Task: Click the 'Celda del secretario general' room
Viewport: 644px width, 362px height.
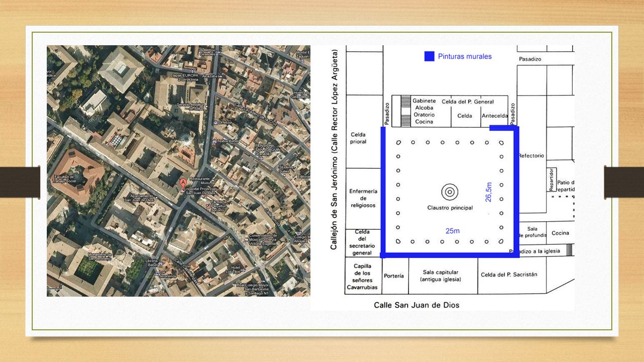Action: (362, 243)
